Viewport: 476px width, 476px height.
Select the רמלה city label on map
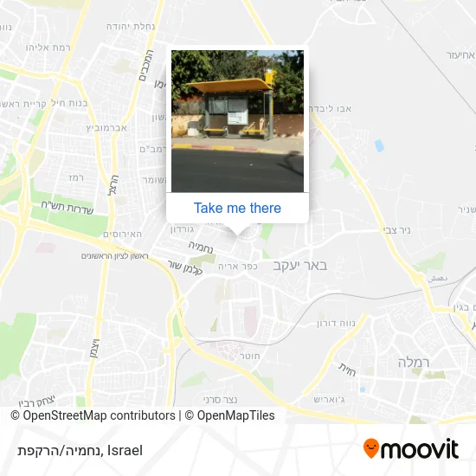(x=414, y=363)
